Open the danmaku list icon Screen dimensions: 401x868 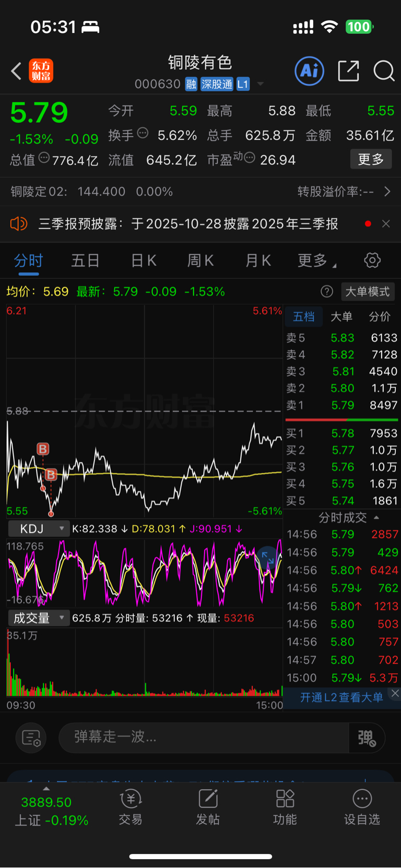[31, 738]
